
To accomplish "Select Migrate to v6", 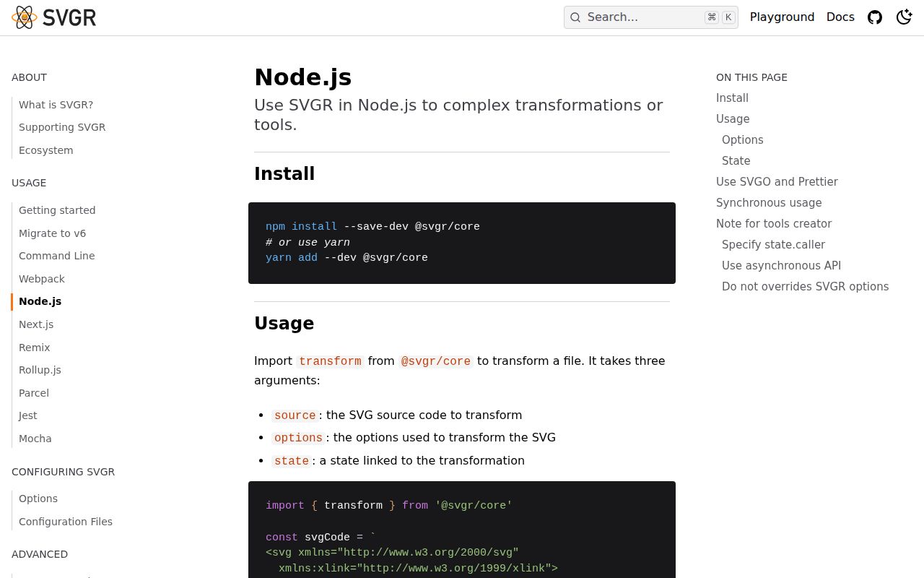I will coord(52,233).
